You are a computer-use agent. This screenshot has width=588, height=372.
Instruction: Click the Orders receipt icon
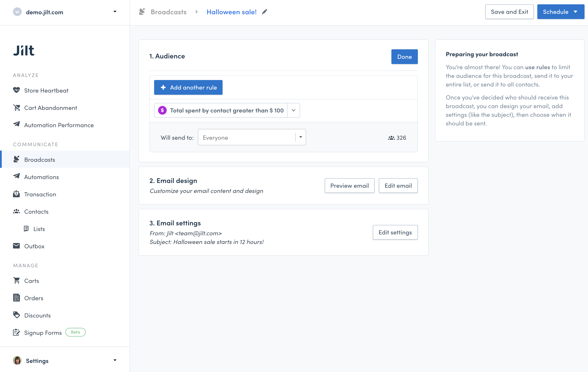(16, 298)
